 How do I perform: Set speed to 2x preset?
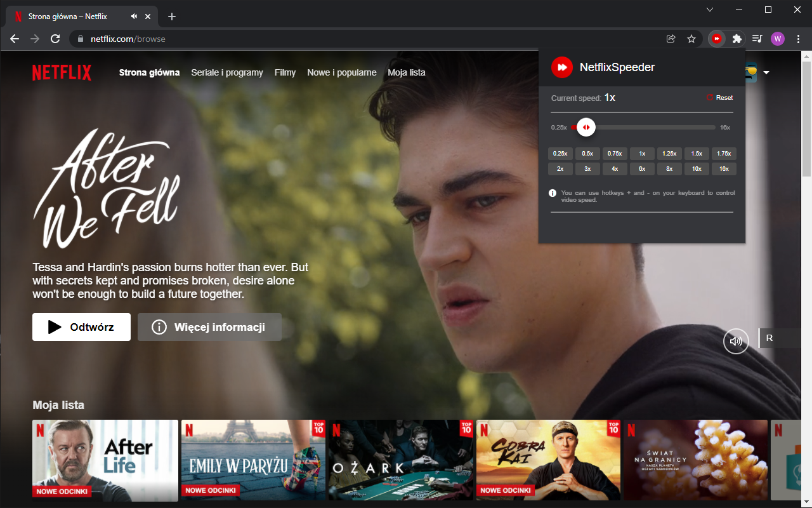tap(560, 169)
